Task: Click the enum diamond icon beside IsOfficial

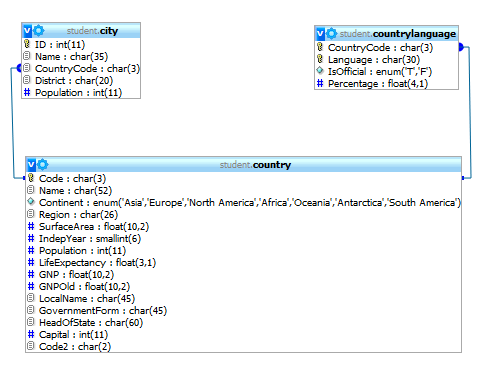Action: point(320,71)
